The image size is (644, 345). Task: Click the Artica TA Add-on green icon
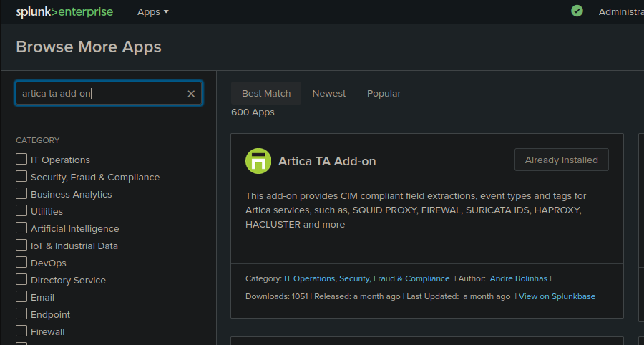(258, 161)
